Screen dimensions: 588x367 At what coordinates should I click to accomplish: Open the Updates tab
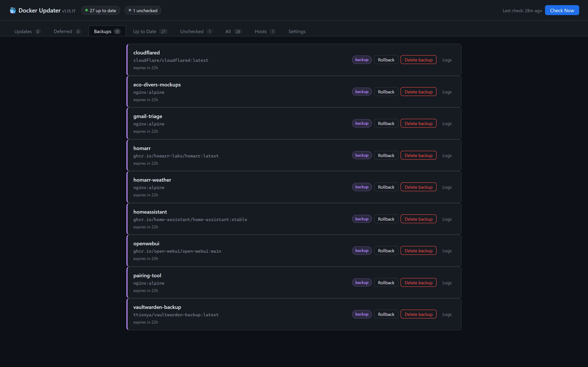[27, 31]
